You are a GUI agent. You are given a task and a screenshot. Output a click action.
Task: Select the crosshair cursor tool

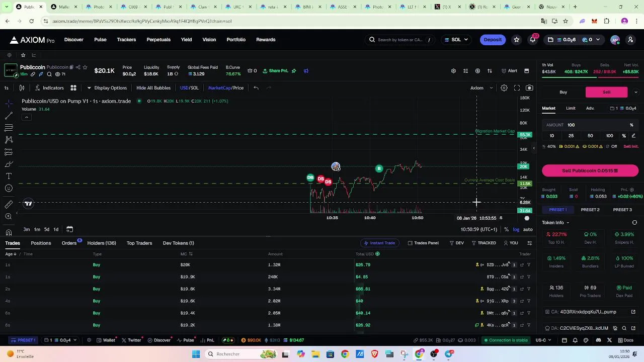coord(9,104)
